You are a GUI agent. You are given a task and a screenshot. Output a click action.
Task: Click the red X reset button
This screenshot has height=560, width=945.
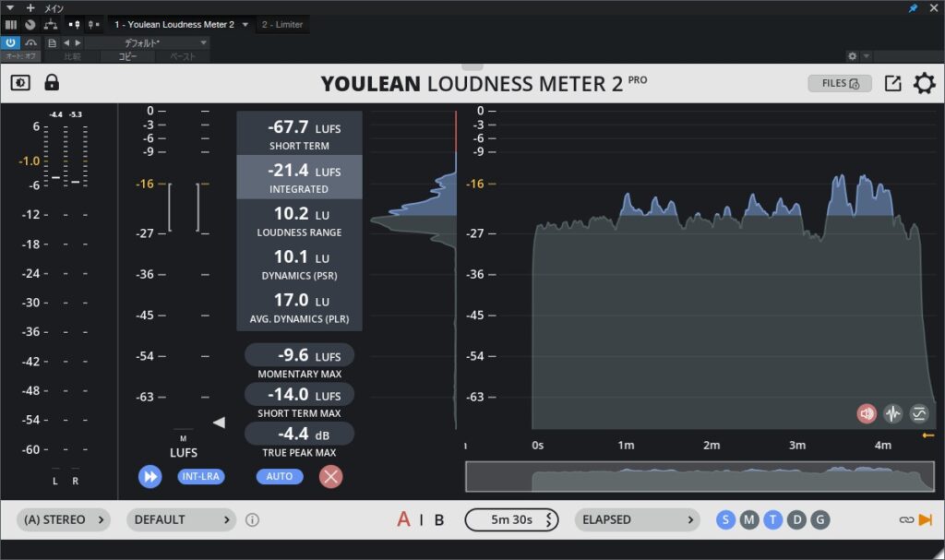click(x=331, y=476)
